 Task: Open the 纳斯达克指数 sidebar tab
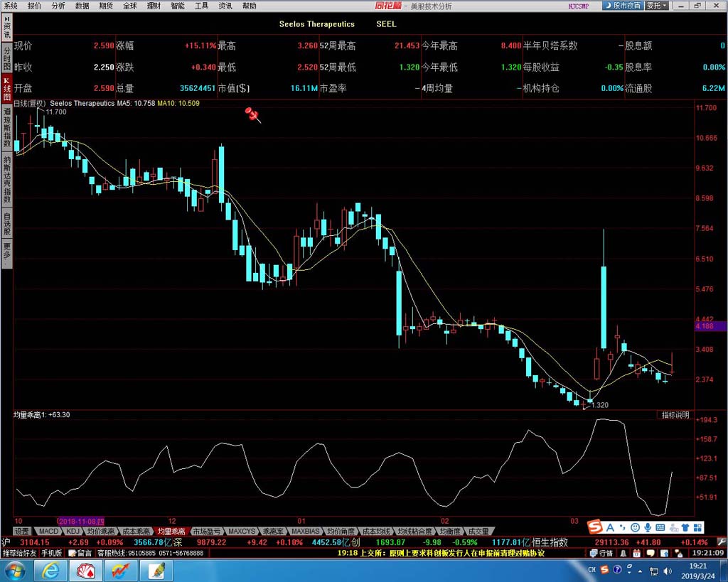tap(6, 180)
